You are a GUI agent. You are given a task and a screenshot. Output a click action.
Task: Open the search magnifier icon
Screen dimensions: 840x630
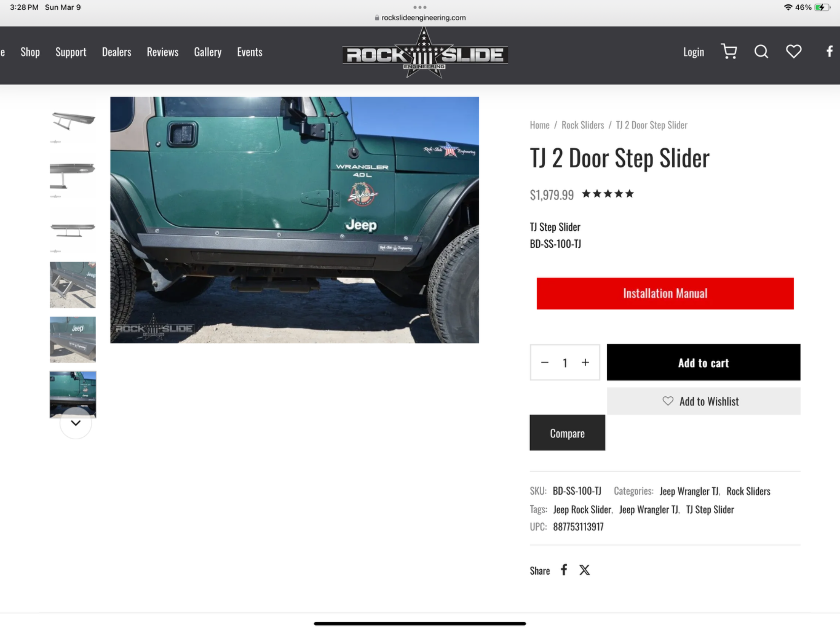click(761, 51)
